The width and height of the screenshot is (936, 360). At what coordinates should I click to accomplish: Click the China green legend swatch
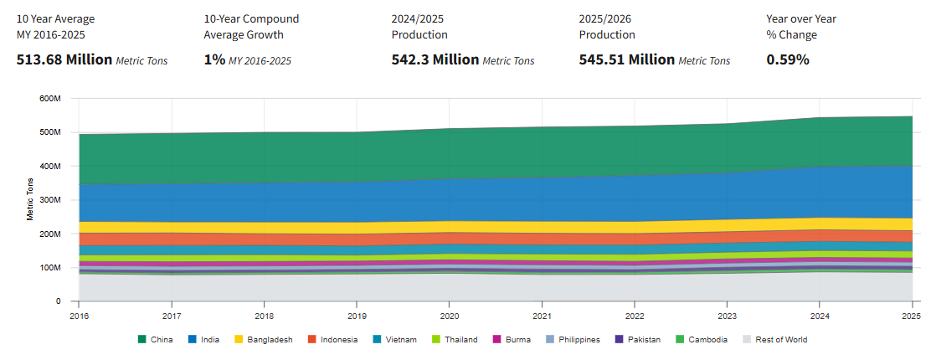point(142,340)
